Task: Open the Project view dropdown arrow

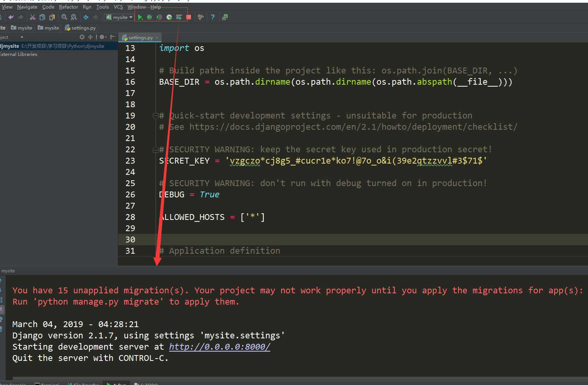Action: point(22,37)
